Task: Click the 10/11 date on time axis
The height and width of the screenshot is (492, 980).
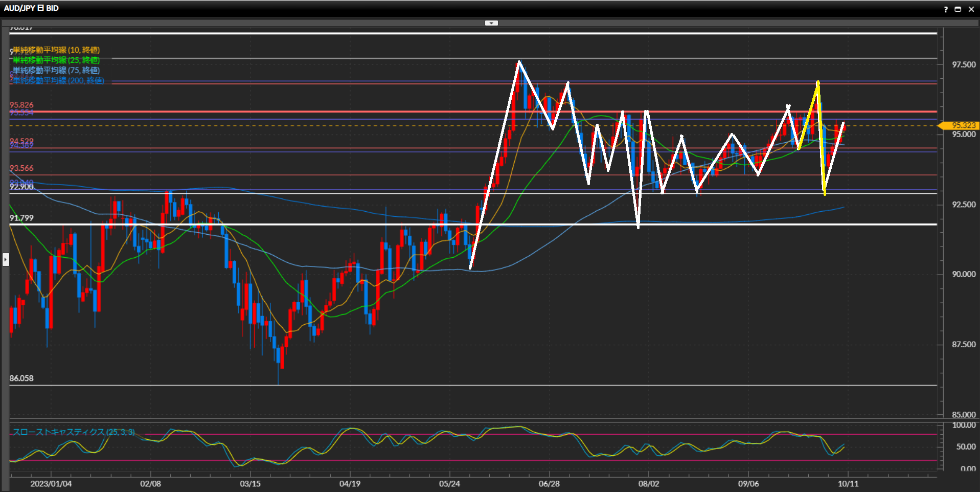Action: 848,484
